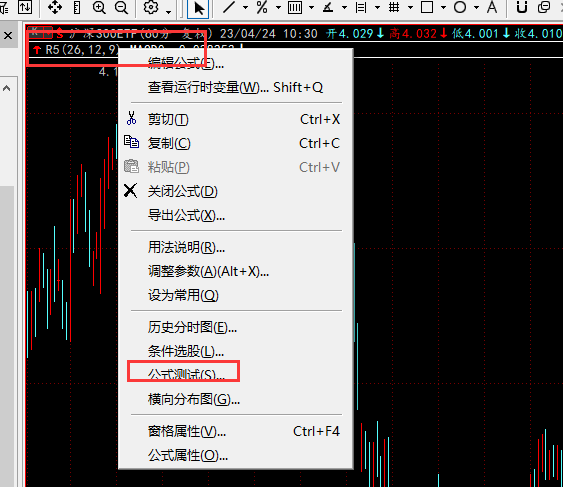
Task: Open 公式属性(O)... menu entry
Action: click(x=236, y=455)
